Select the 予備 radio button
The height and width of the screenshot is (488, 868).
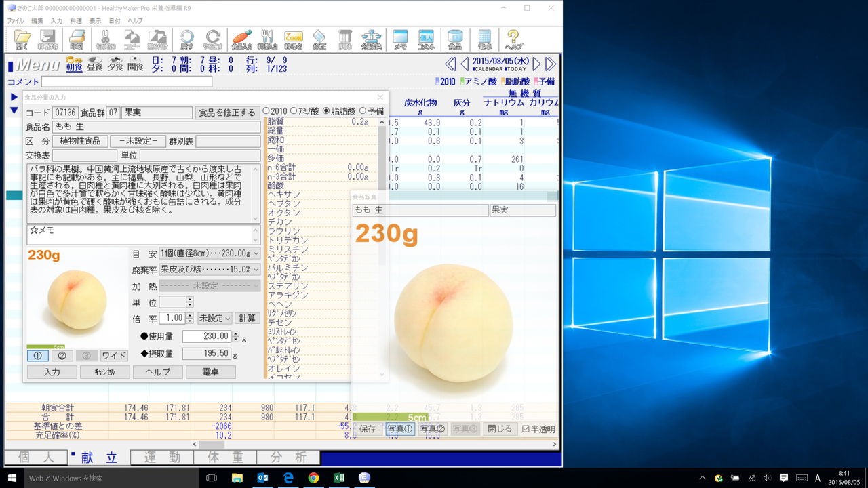363,111
